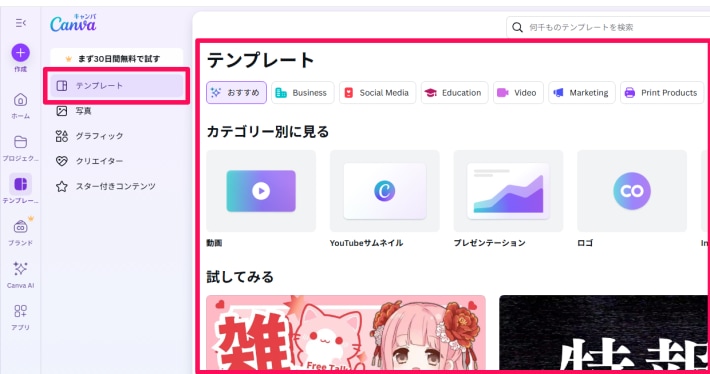Viewport: 710px width, 374px height.
Task: Select the Social Media filter tab
Action: pos(377,92)
